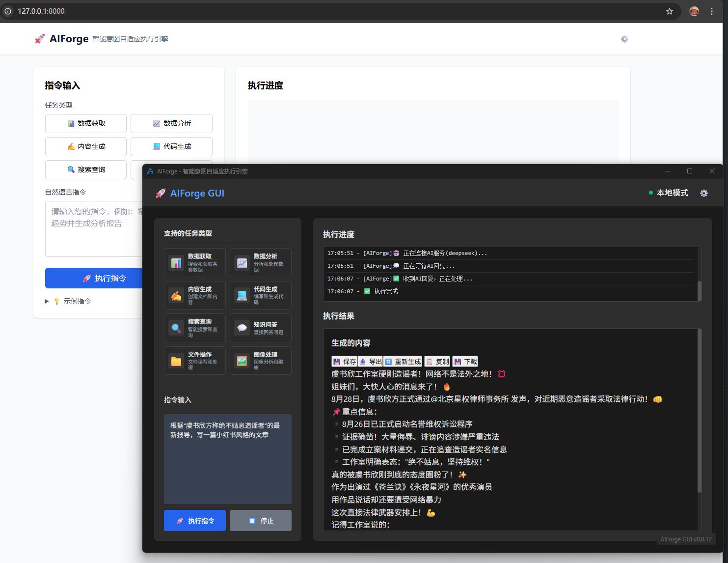This screenshot has height=563, width=728.
Task: Click 复制 to copy generated content
Action: [437, 362]
